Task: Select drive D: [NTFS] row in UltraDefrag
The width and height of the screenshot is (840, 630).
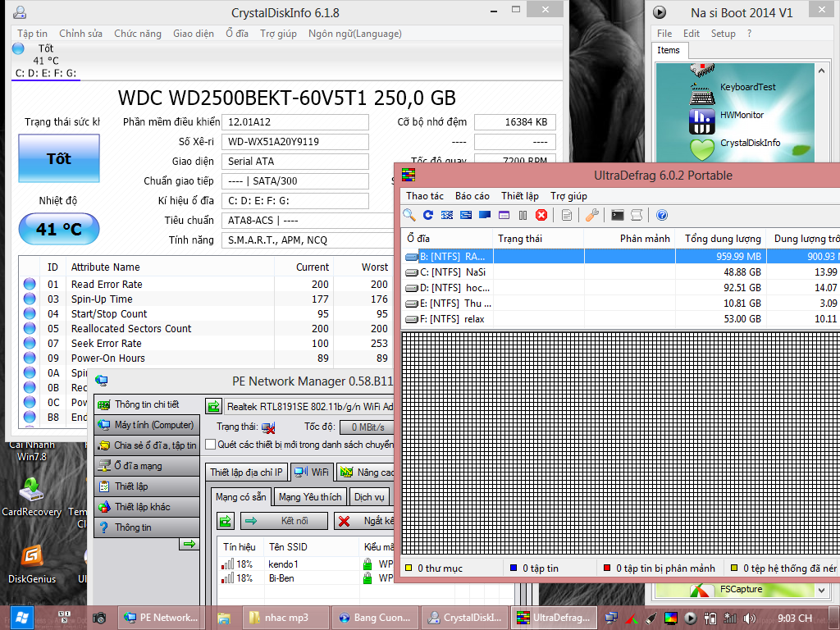Action: click(x=620, y=288)
